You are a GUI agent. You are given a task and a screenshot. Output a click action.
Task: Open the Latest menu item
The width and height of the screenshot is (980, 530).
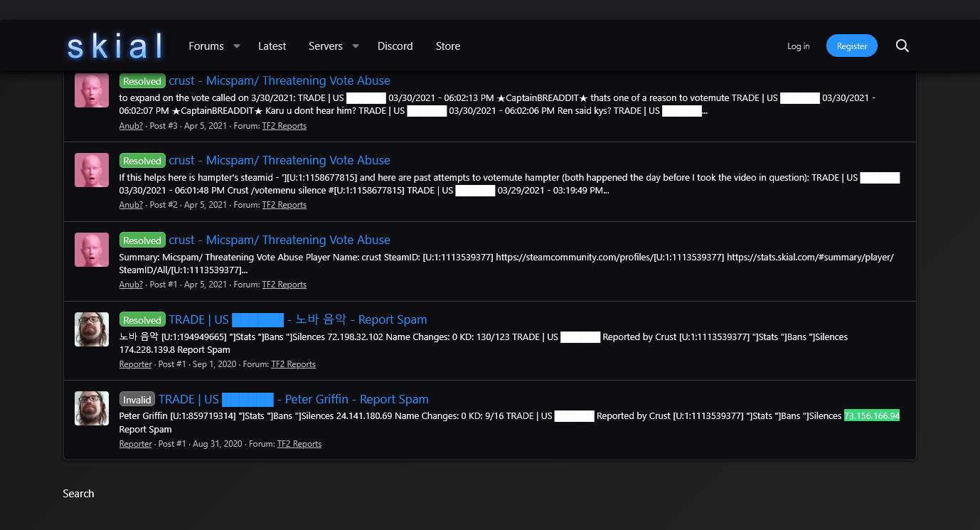(x=272, y=46)
